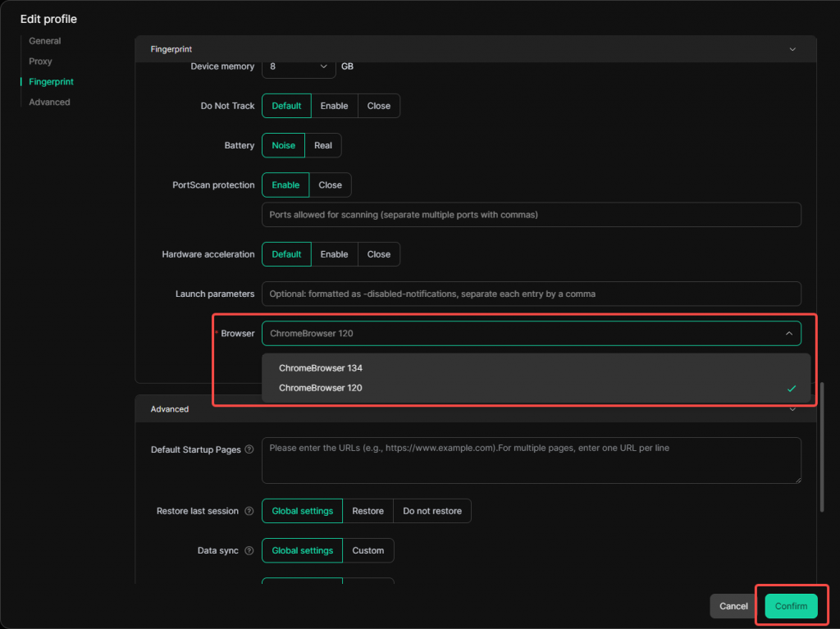Open the General tab in the sidebar
The height and width of the screenshot is (629, 840).
(44, 41)
